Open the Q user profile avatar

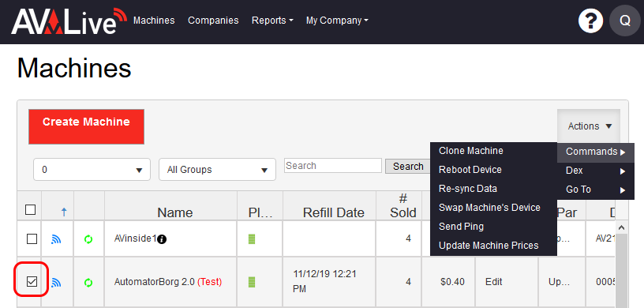(625, 21)
